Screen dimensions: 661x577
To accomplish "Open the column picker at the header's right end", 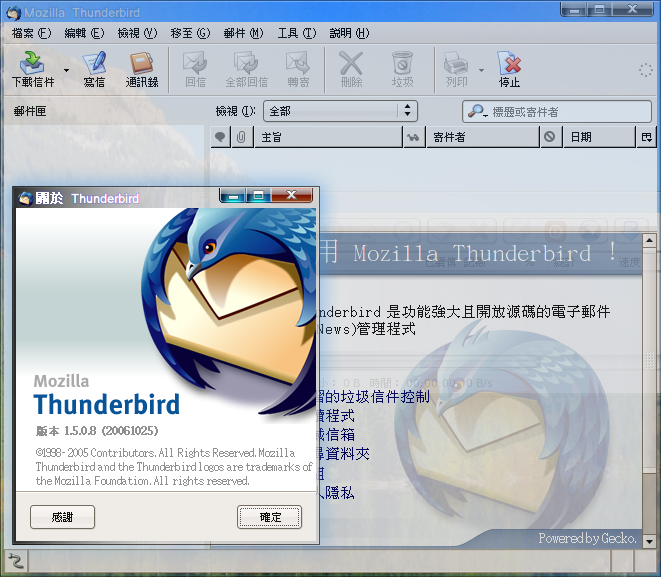I will 646,137.
